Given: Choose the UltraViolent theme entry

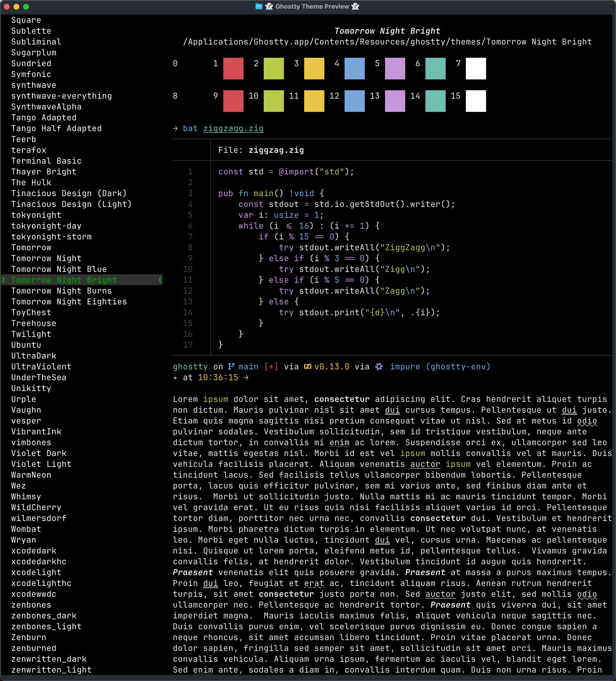Looking at the screenshot, I should point(41,366).
